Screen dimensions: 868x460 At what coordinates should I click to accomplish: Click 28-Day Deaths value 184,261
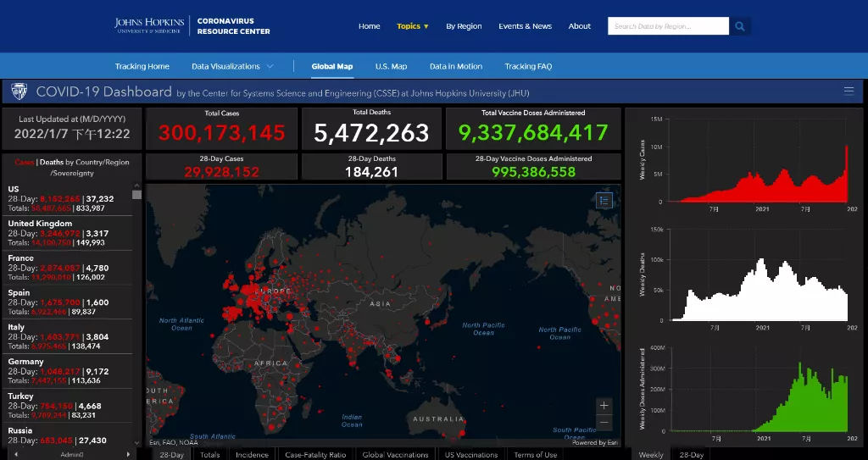[x=371, y=172]
